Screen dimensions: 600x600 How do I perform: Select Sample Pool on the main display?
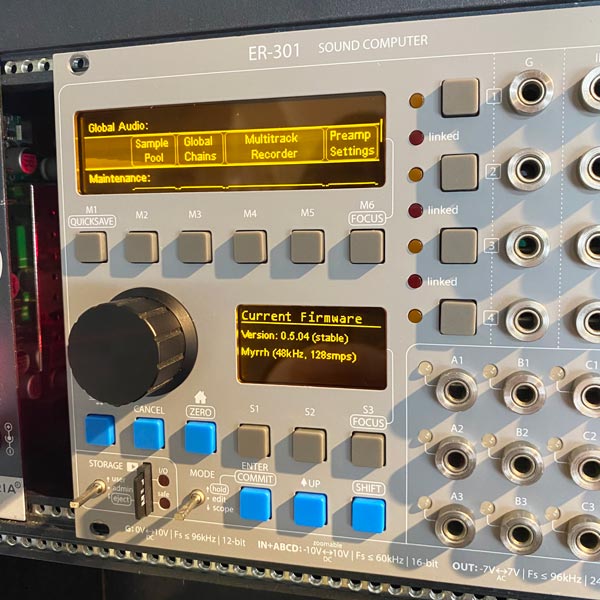click(153, 150)
